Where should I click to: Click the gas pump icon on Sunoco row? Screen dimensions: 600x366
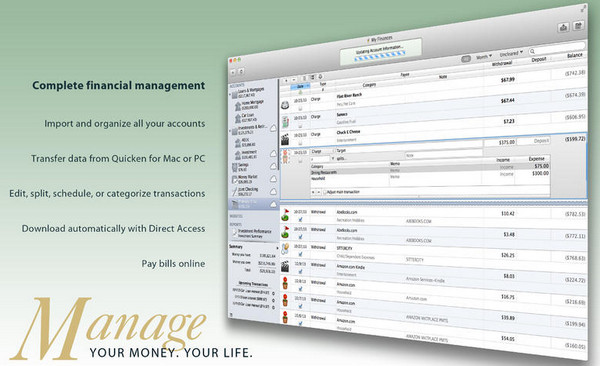pos(285,122)
